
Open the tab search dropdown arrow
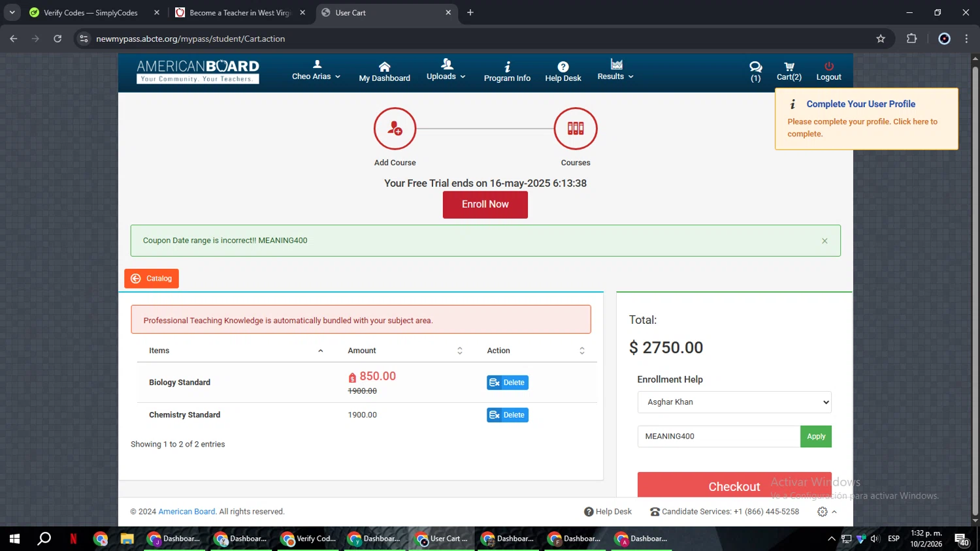click(12, 12)
